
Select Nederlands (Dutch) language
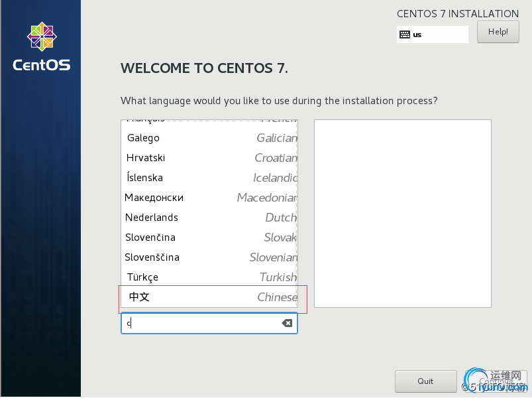click(x=209, y=218)
